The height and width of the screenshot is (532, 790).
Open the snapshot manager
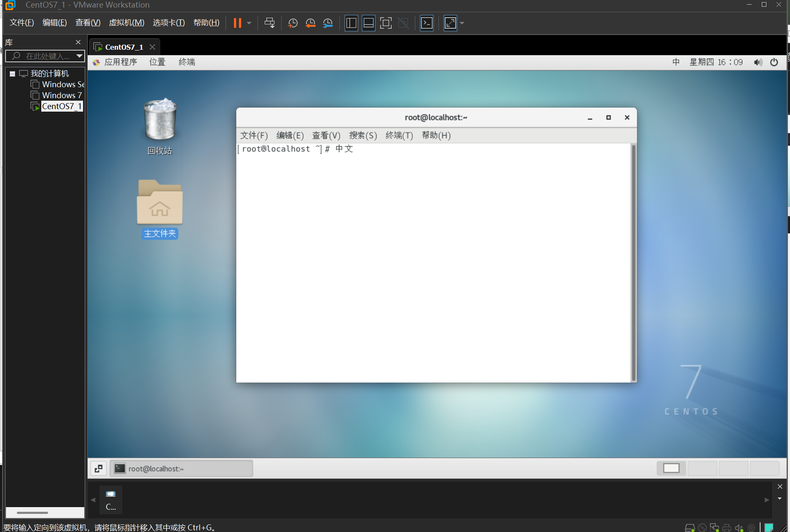pos(328,23)
